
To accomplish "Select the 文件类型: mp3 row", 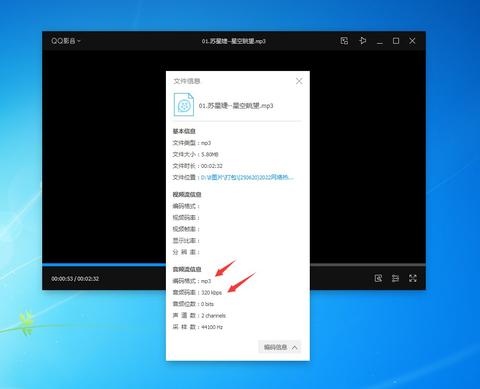I will (x=192, y=143).
